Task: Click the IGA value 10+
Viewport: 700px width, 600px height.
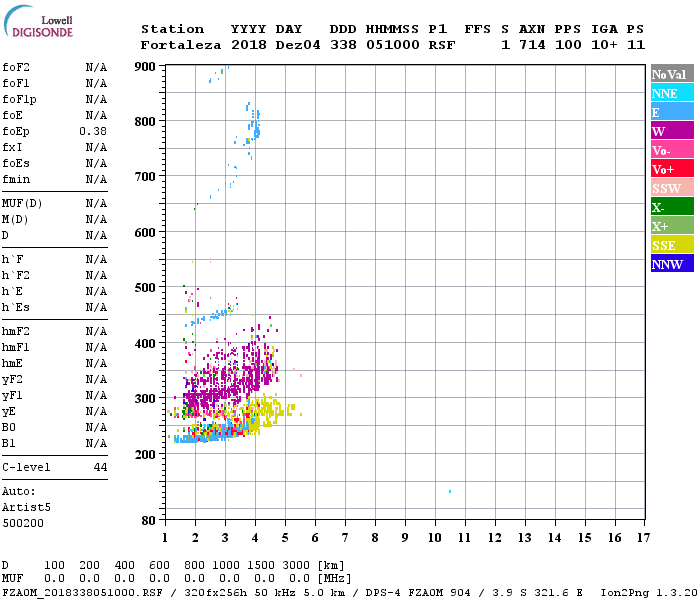Action: point(604,45)
